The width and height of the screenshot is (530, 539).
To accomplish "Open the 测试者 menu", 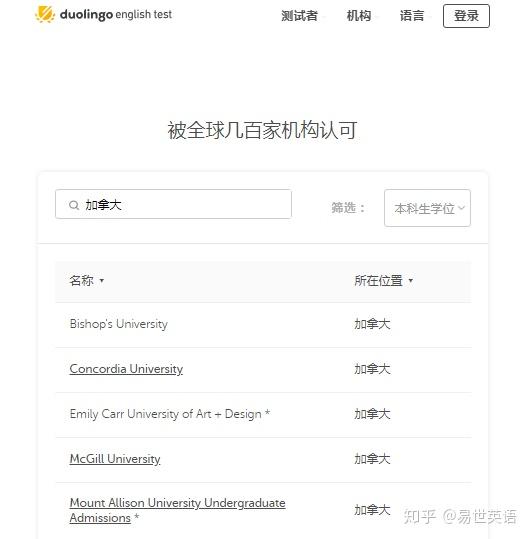I will (x=299, y=16).
